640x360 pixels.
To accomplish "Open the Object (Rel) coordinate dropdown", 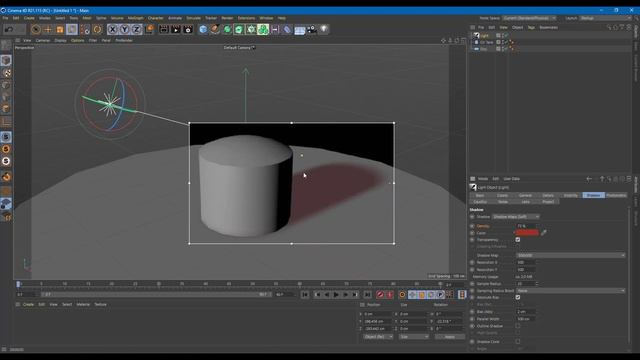I will 378,337.
